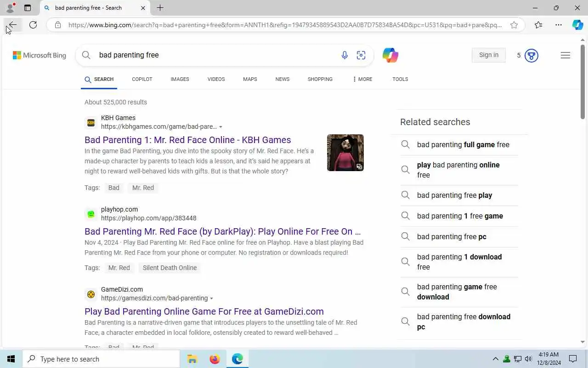Switch to the IMAGES tab

[x=180, y=79]
